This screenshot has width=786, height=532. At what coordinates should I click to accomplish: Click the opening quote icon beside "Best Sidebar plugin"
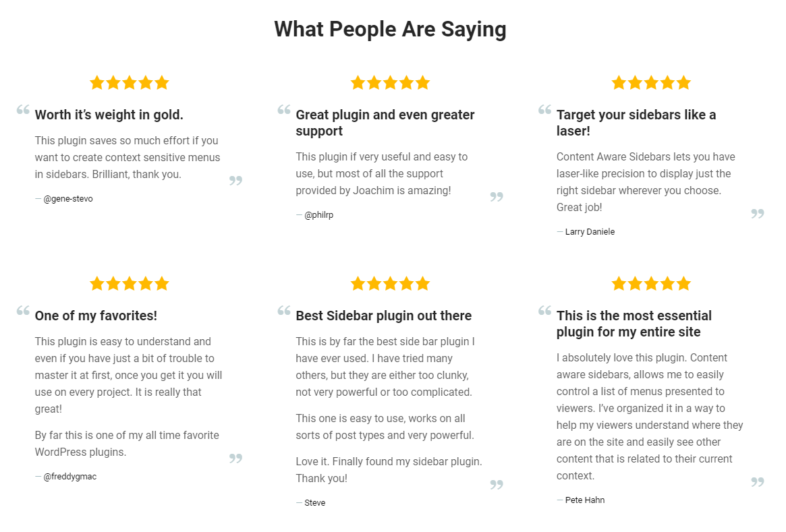[284, 311]
